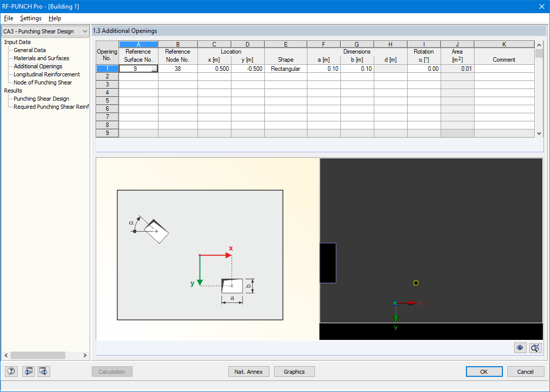The image size is (550, 392).
Task: Select Punching Shear Design results item
Action: click(x=42, y=99)
